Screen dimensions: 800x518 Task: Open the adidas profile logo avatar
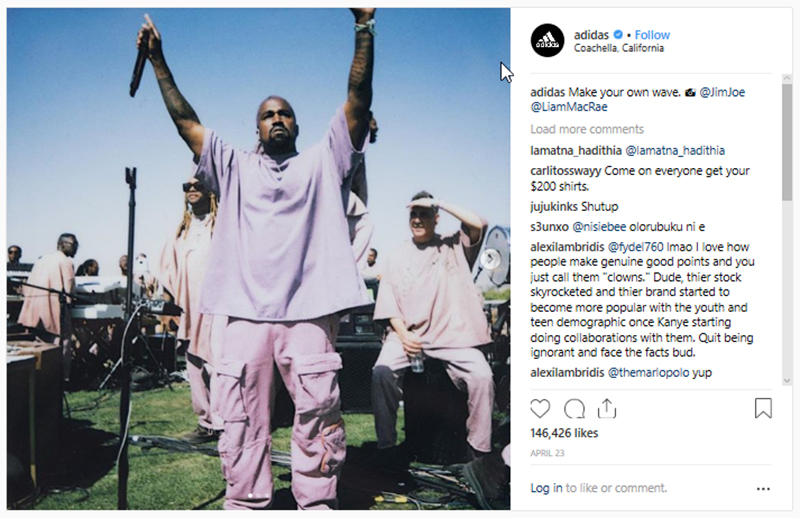point(547,40)
